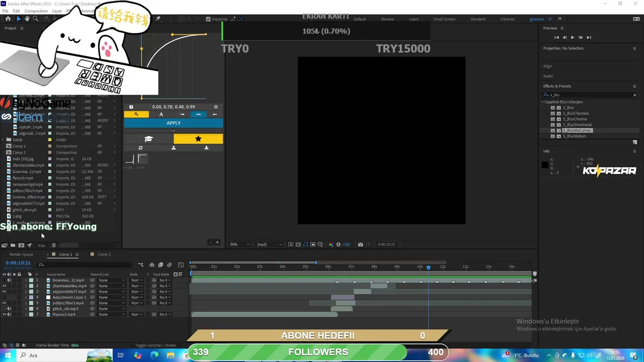Clear the s_blu effects search
This screenshot has width=644, height=362.
point(634,95)
